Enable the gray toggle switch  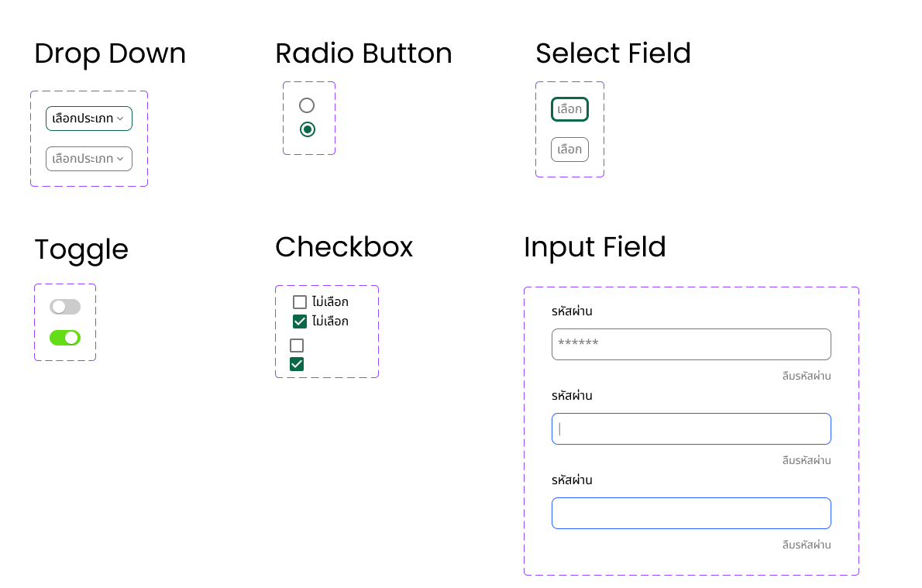[x=65, y=307]
